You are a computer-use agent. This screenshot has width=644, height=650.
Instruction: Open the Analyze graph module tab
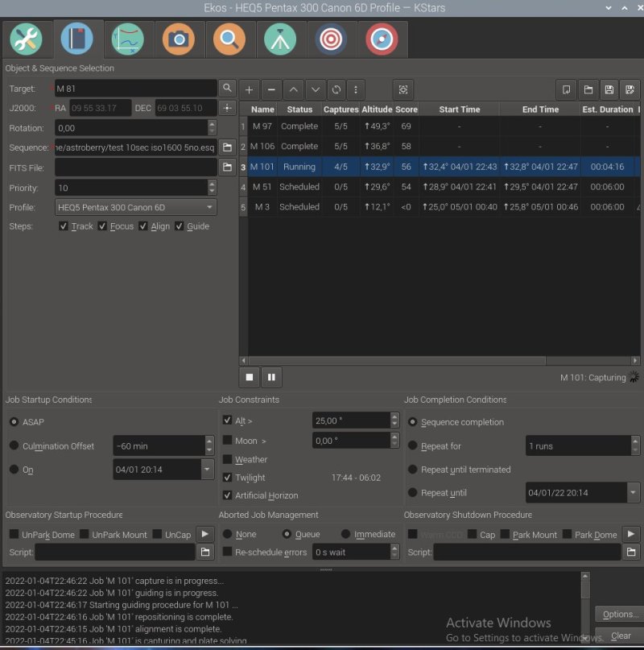click(128, 39)
